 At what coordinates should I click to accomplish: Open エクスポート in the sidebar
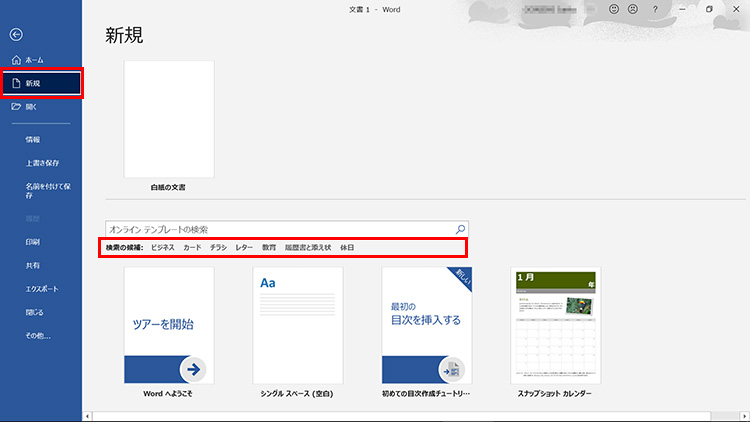click(x=42, y=289)
